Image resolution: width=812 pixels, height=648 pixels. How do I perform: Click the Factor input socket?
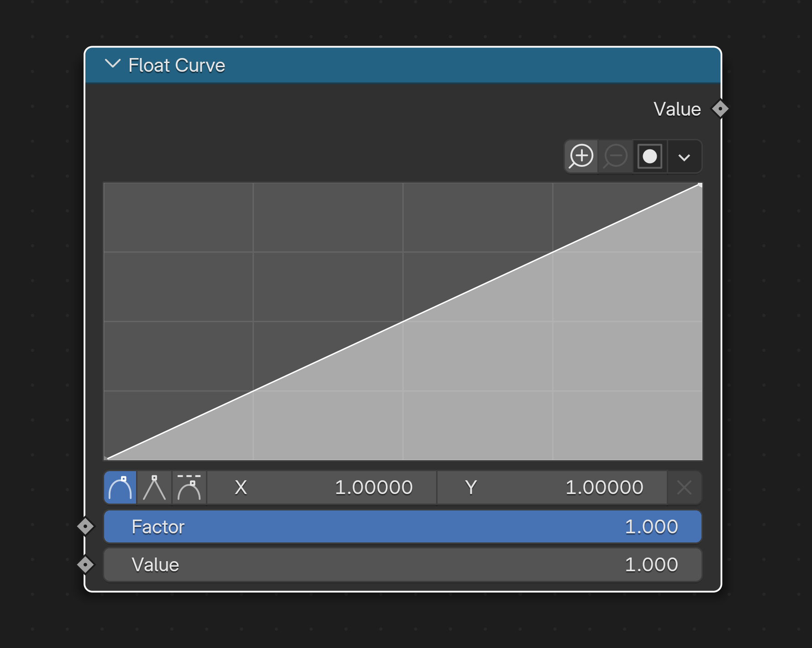pos(85,526)
